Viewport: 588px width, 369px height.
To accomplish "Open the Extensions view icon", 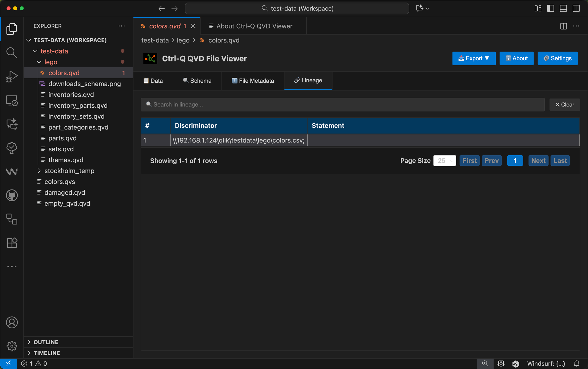I will click(11, 243).
